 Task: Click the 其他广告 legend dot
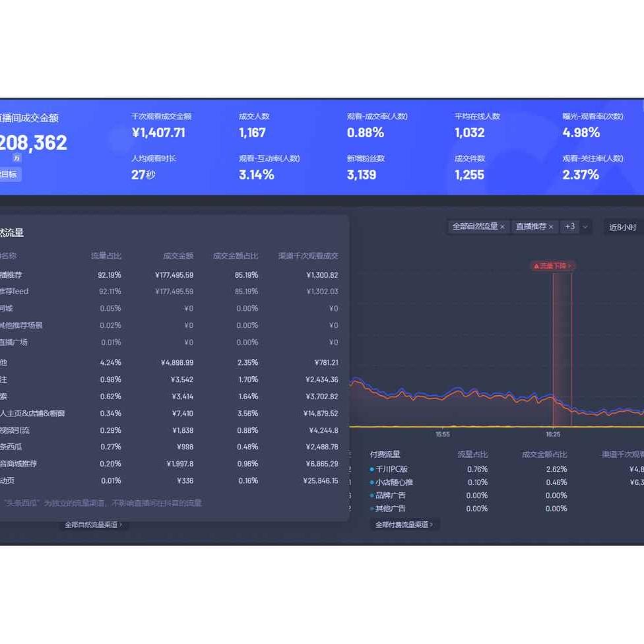(372, 509)
